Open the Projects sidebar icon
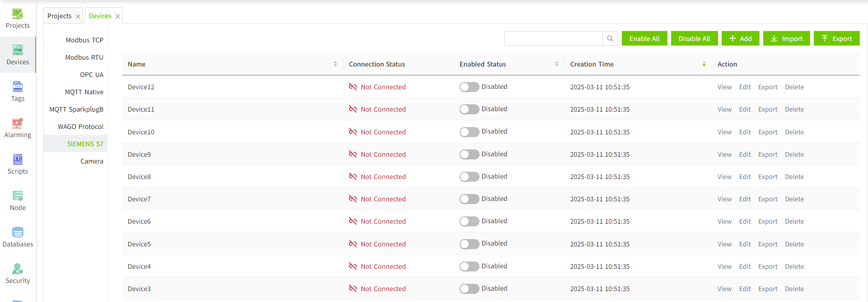 tap(18, 14)
